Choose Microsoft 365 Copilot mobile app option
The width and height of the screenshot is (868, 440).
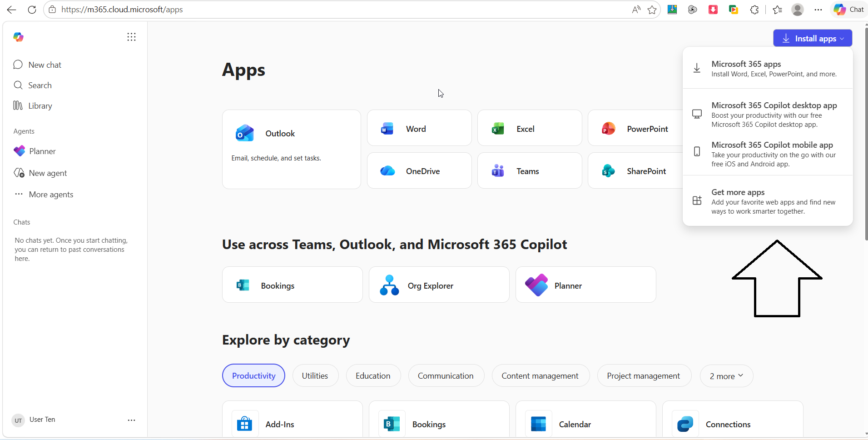(x=768, y=154)
